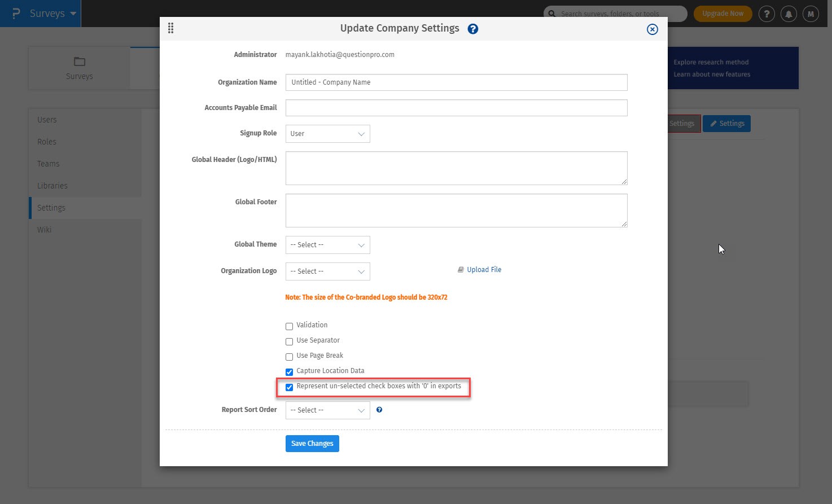Open the Libraries sidebar item
This screenshot has height=504, width=832.
click(x=52, y=185)
